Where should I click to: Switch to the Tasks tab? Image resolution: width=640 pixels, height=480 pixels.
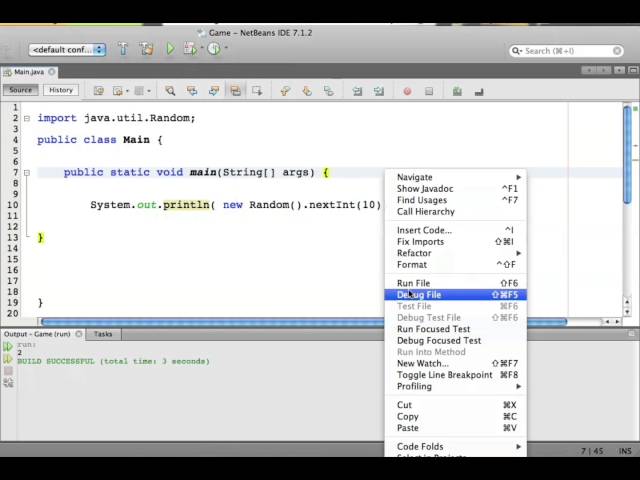coord(103,334)
